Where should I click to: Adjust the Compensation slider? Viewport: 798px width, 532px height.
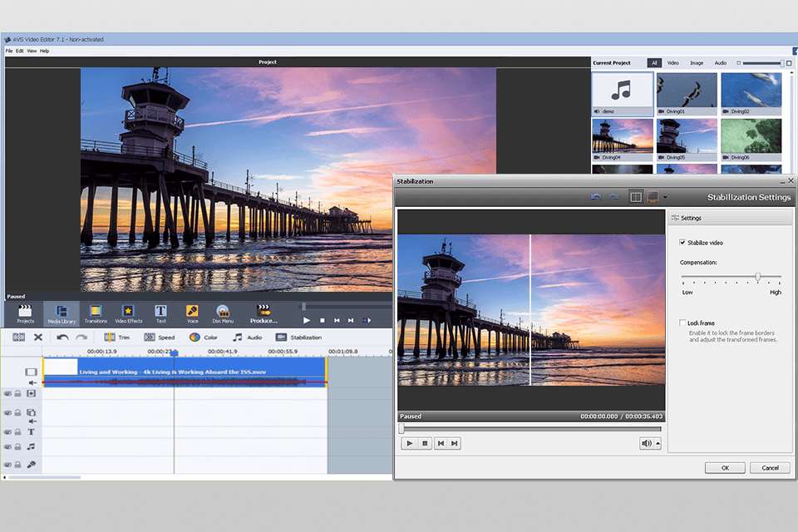pyautogui.click(x=758, y=277)
